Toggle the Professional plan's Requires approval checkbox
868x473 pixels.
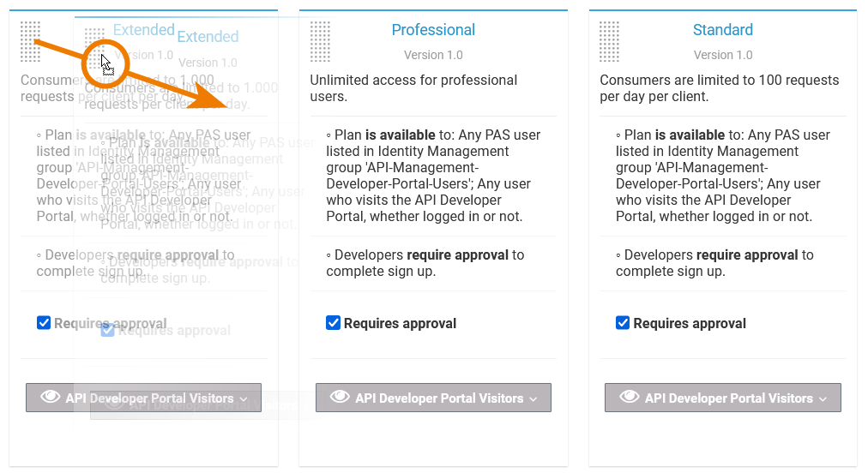[334, 323]
